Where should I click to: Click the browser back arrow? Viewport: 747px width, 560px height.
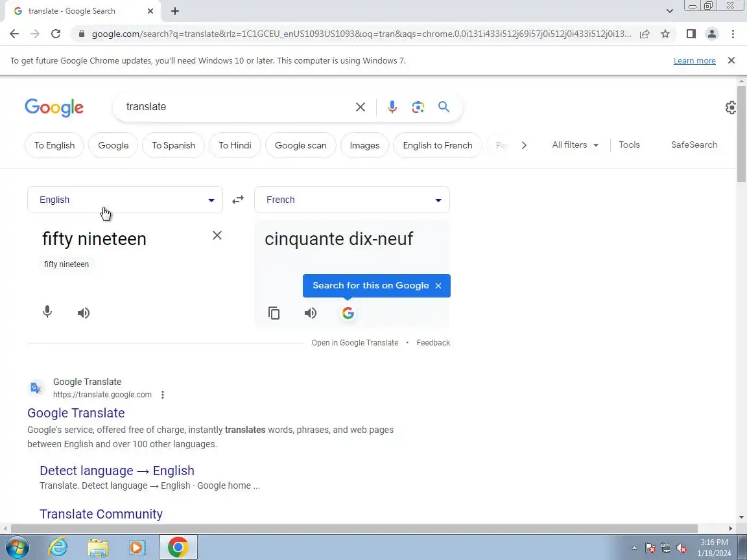14,34
